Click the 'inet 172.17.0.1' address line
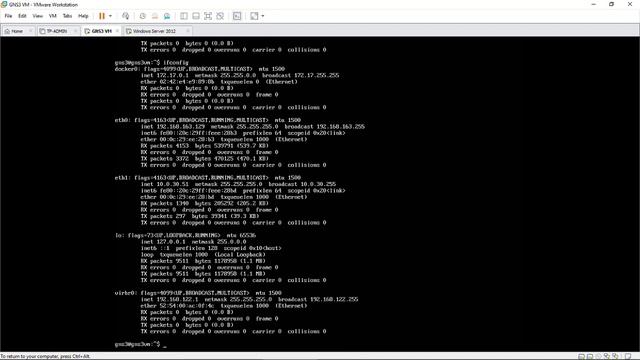 240,76
